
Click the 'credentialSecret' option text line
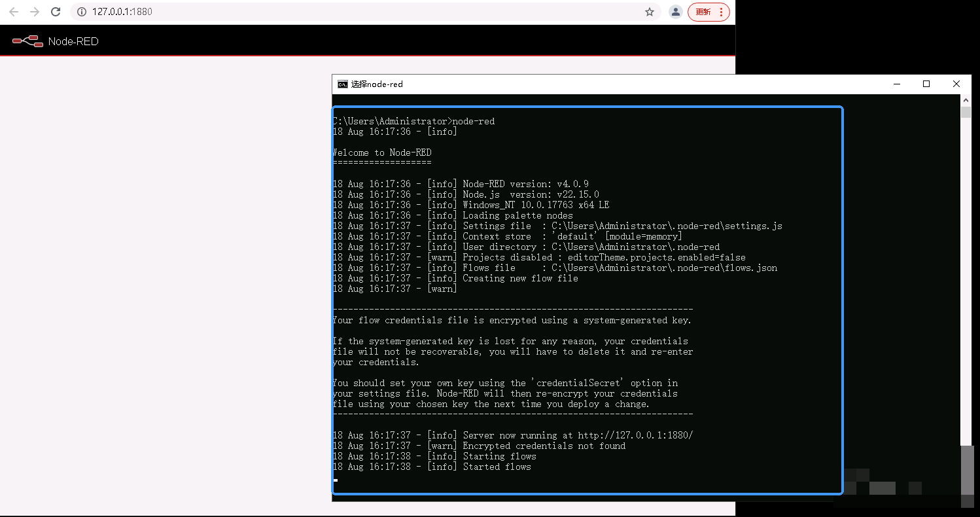pos(505,383)
